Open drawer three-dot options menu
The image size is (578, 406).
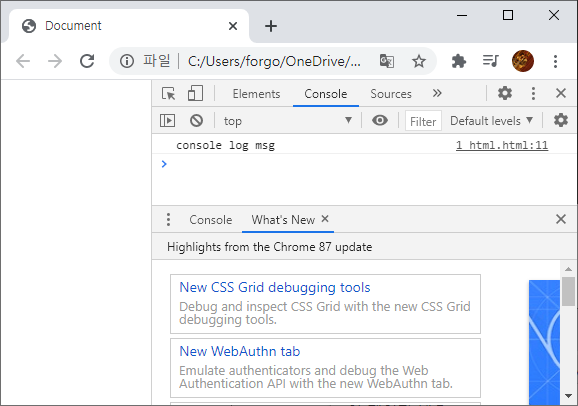coord(168,219)
